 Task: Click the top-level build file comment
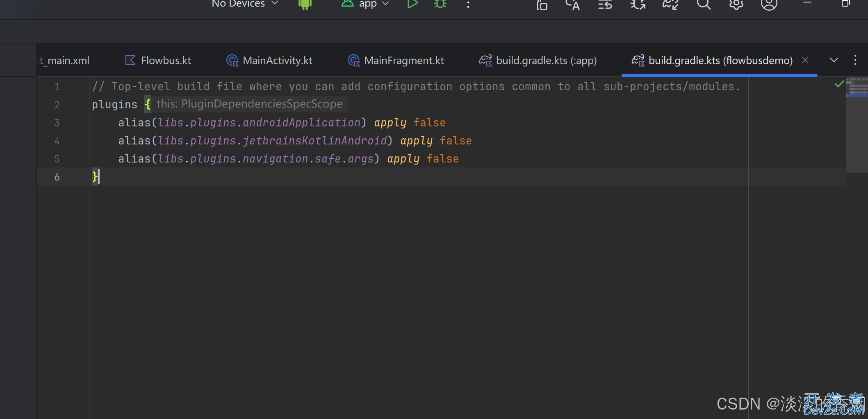pos(416,87)
